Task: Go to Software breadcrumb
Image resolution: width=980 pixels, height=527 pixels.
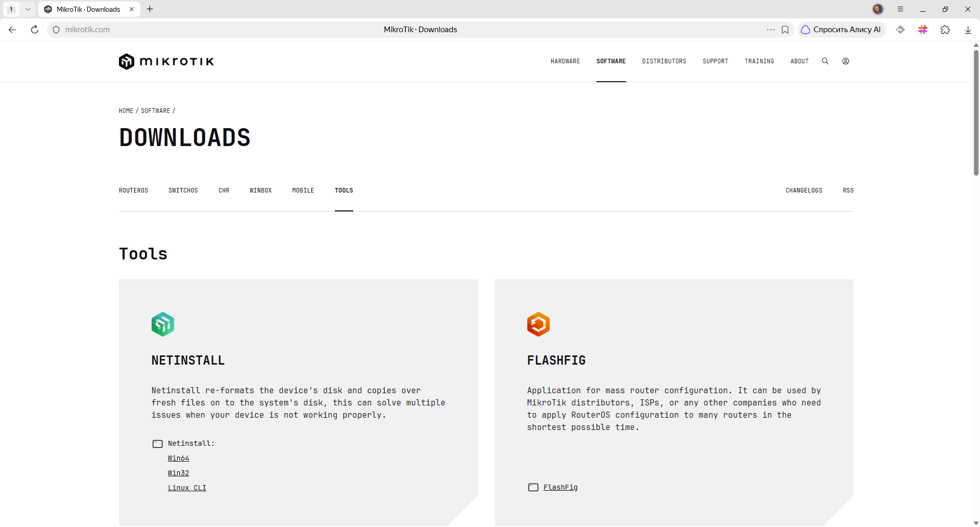Action: [156, 111]
